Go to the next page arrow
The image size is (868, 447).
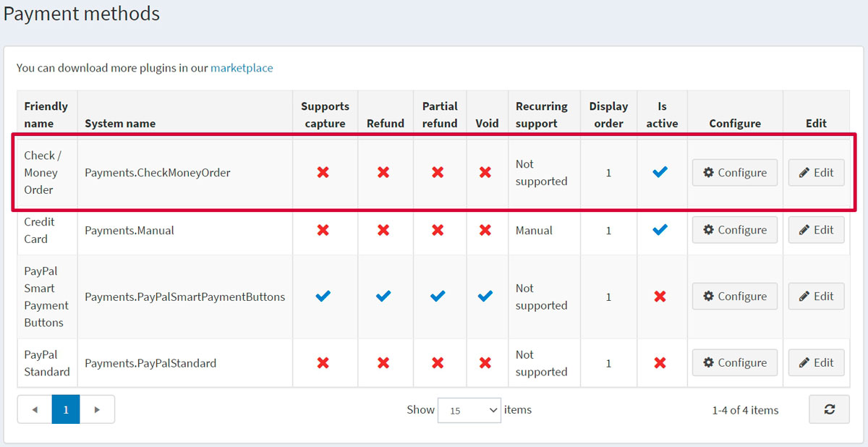pos(97,409)
